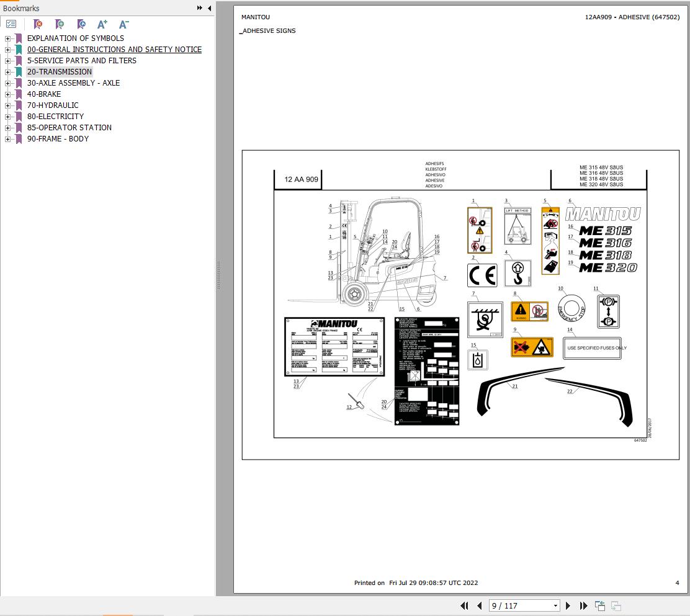690x616 pixels.
Task: Select the 70-HYDRAULIC bookmark
Action: (53, 105)
